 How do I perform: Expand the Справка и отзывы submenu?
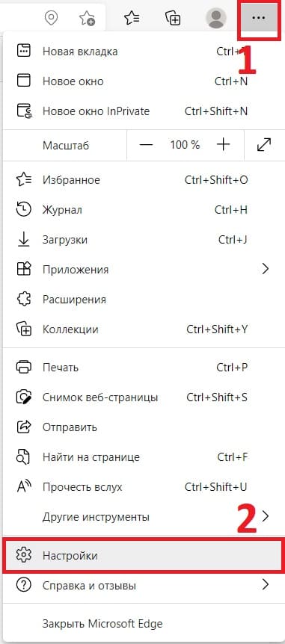[142, 585]
